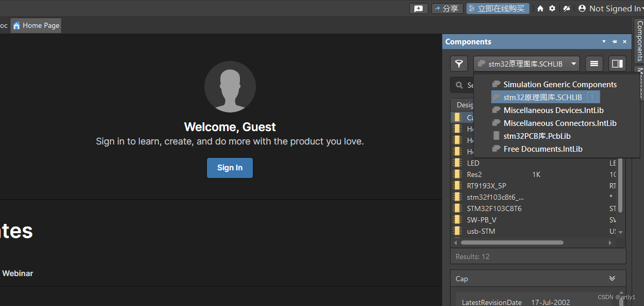Click horizontal scrollbar's right arrow

pyautogui.click(x=611, y=243)
